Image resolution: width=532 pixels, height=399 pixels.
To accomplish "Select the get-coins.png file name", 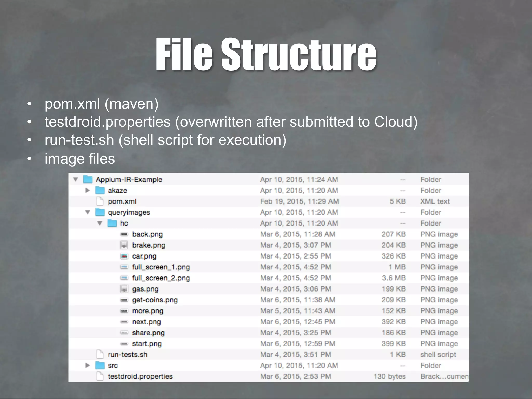I will (x=155, y=300).
